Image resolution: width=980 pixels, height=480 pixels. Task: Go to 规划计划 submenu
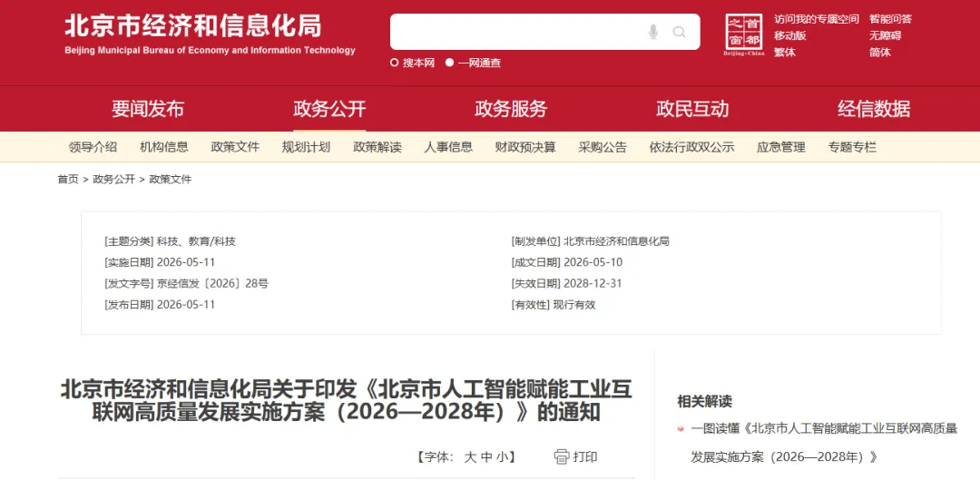306,148
